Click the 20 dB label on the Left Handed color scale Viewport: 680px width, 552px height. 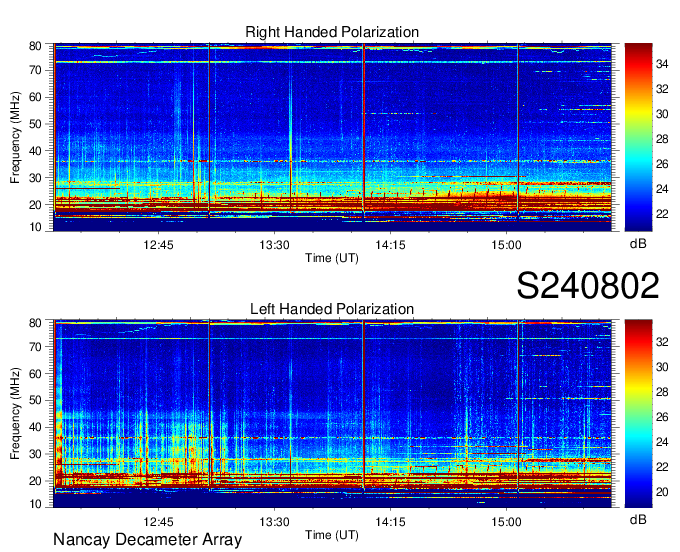(x=662, y=492)
